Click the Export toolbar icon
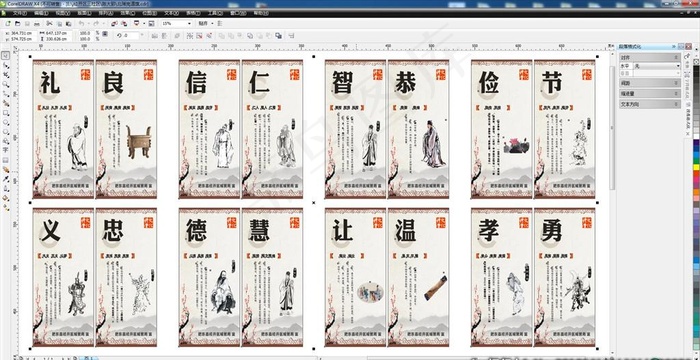This screenshot has height=360, width=700. coord(124,23)
